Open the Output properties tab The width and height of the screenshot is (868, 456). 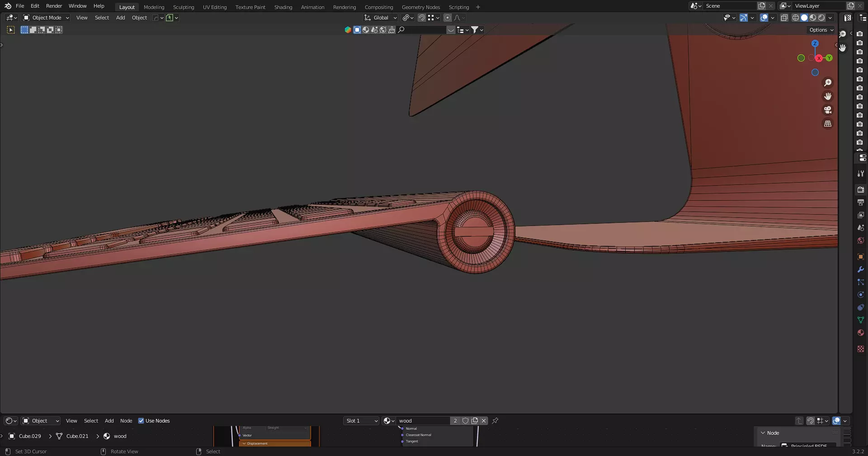861,202
